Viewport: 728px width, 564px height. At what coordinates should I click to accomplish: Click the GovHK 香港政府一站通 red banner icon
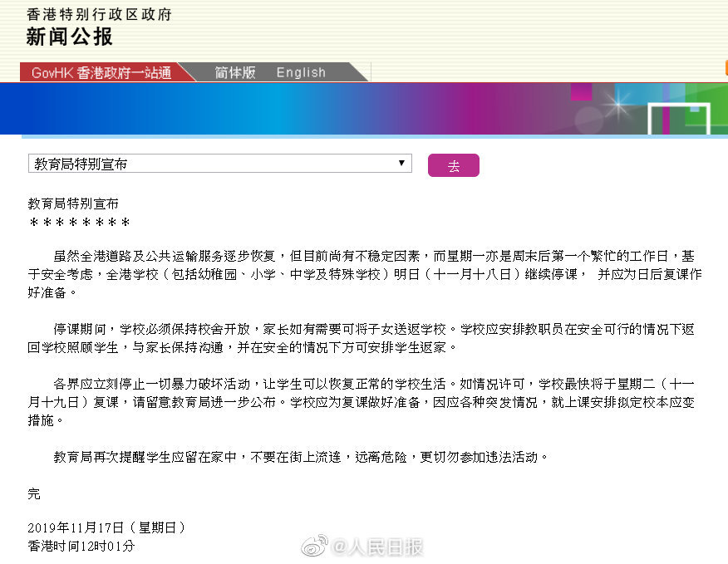pyautogui.click(x=101, y=72)
